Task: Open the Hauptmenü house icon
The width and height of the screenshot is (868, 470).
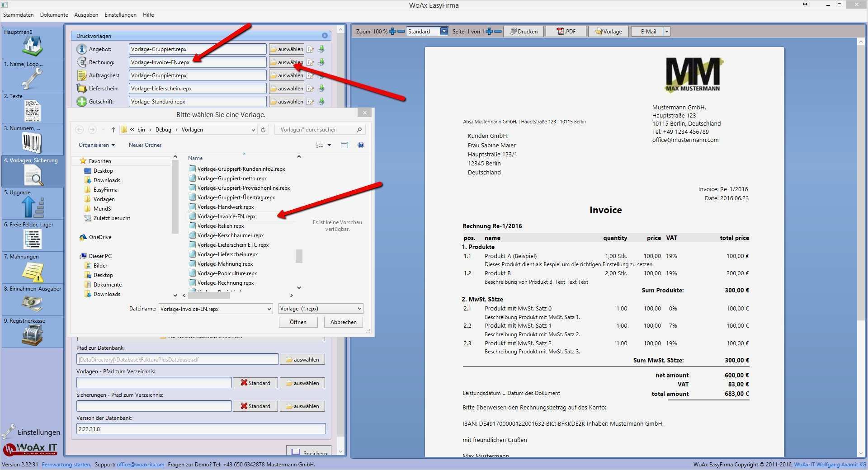Action: coord(33,43)
